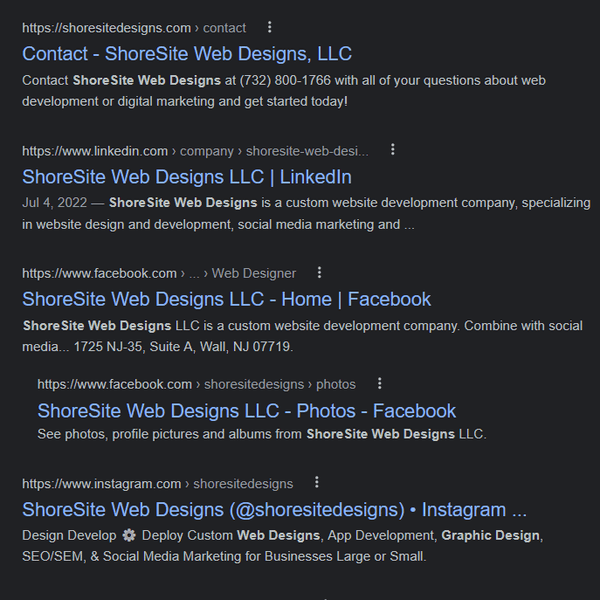Click the linkedin.com company URL breadcrumb
600x600 pixels.
(195, 151)
